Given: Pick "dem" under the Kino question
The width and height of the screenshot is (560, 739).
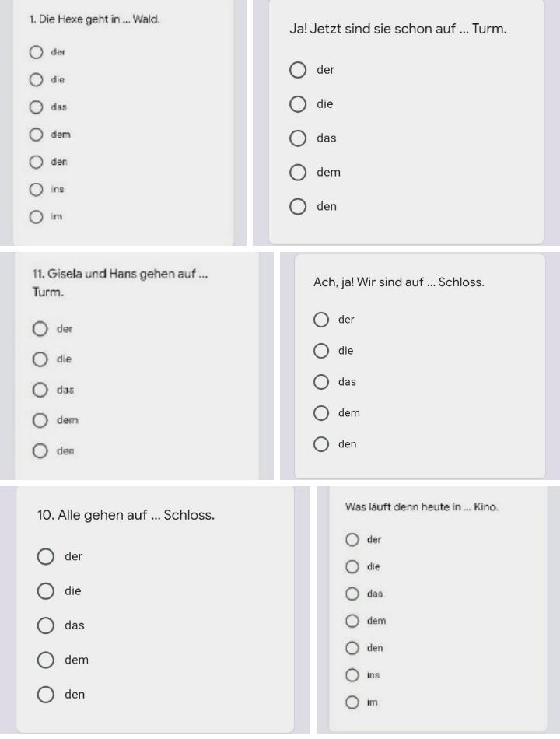Looking at the screenshot, I should coord(353,622).
